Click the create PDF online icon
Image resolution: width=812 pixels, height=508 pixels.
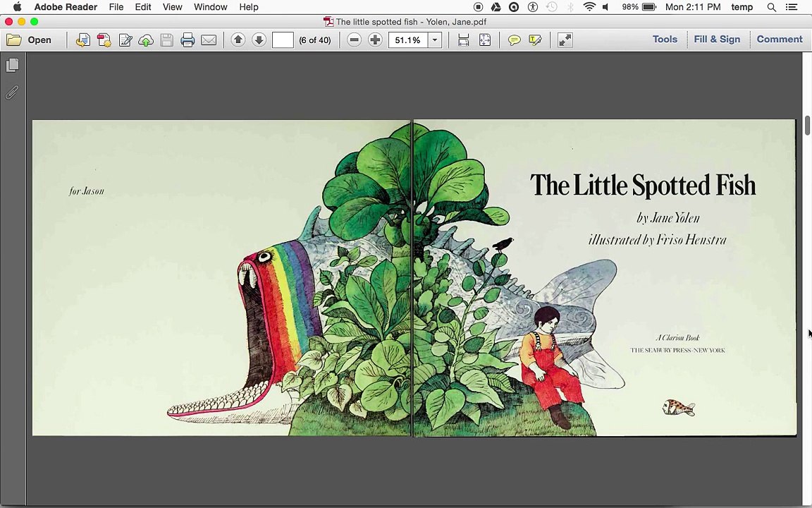104,40
